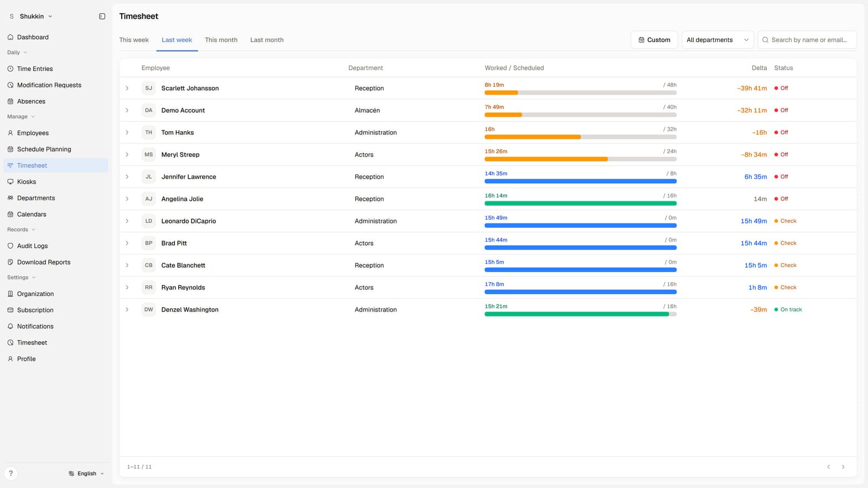Switch to This week tab
868x488 pixels.
coord(134,40)
